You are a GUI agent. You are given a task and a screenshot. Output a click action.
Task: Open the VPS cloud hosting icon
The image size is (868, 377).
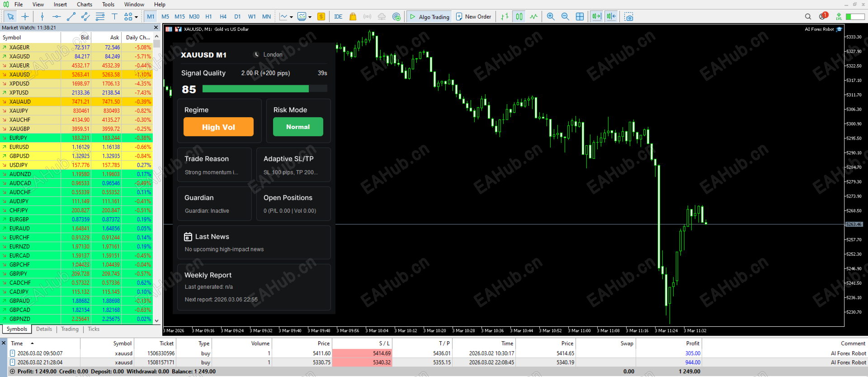(x=382, y=17)
